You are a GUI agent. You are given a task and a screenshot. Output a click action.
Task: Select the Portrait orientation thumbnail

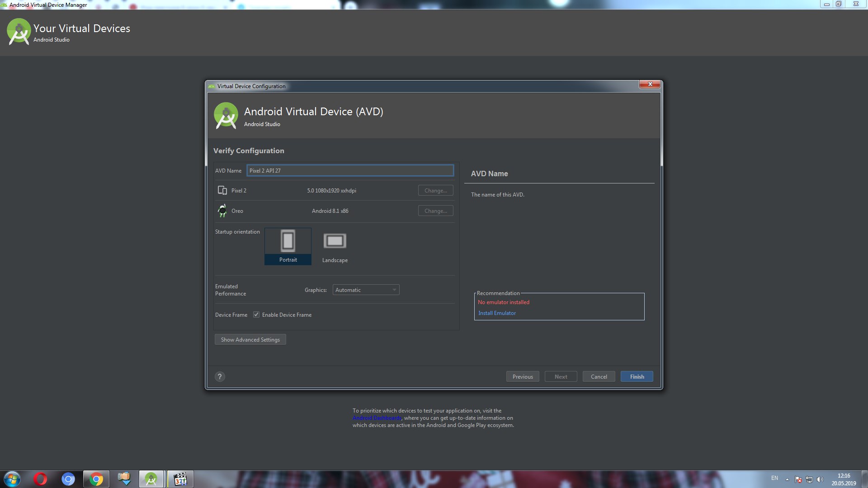pyautogui.click(x=288, y=246)
